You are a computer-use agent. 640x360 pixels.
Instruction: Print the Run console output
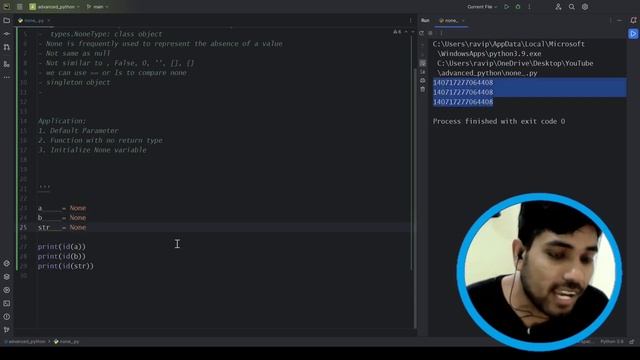422,80
